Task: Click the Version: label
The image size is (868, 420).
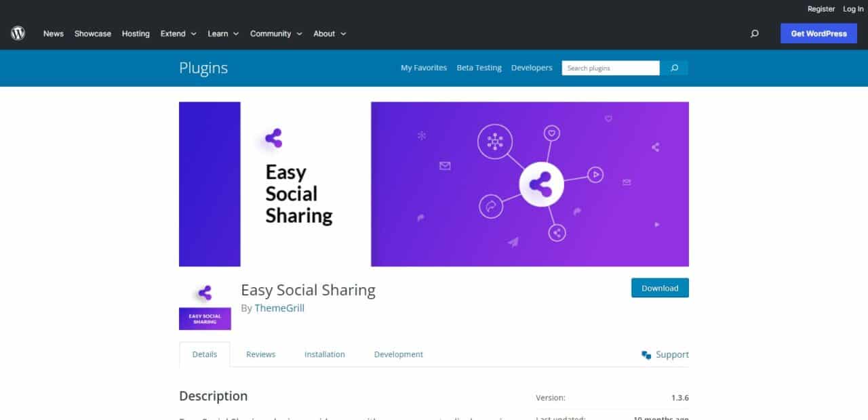Action: (551, 398)
